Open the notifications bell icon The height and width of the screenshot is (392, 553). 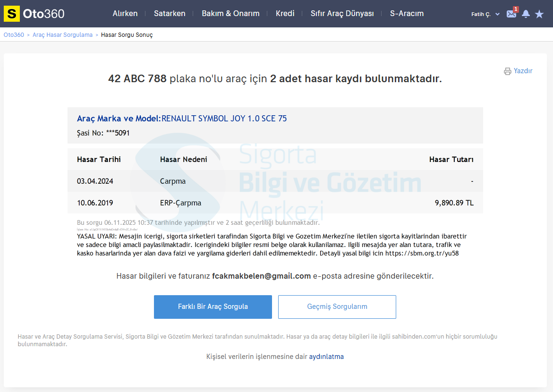[x=526, y=14]
